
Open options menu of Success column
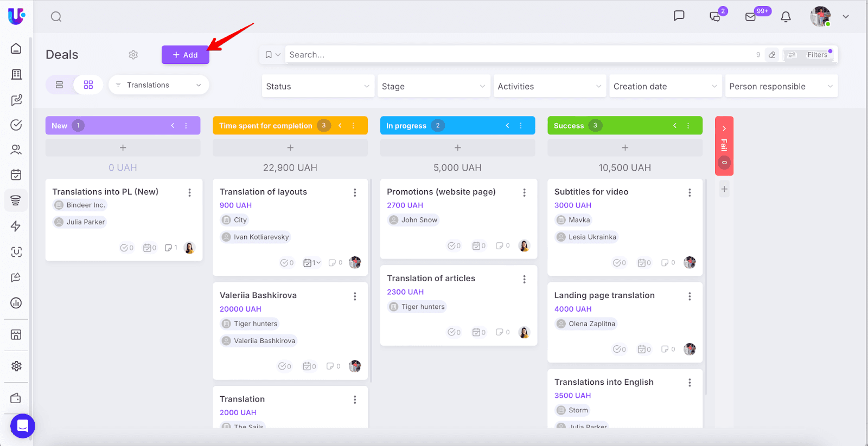pos(688,126)
